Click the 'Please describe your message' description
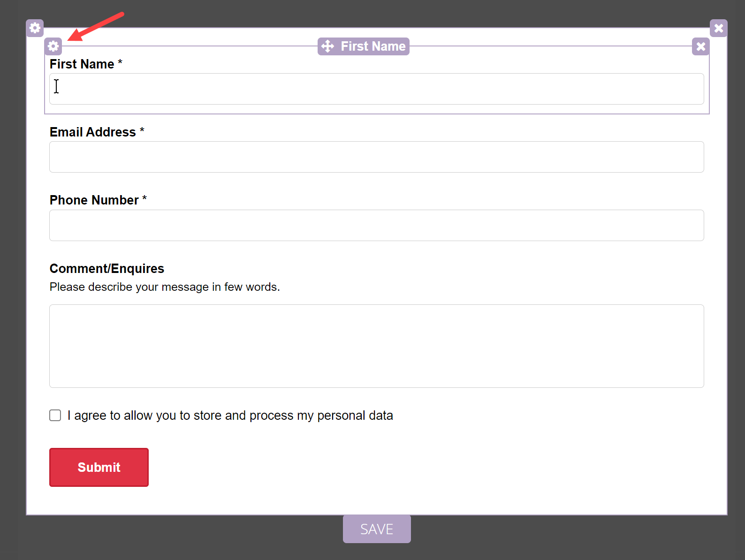Viewport: 745px width, 560px height. pos(165,287)
